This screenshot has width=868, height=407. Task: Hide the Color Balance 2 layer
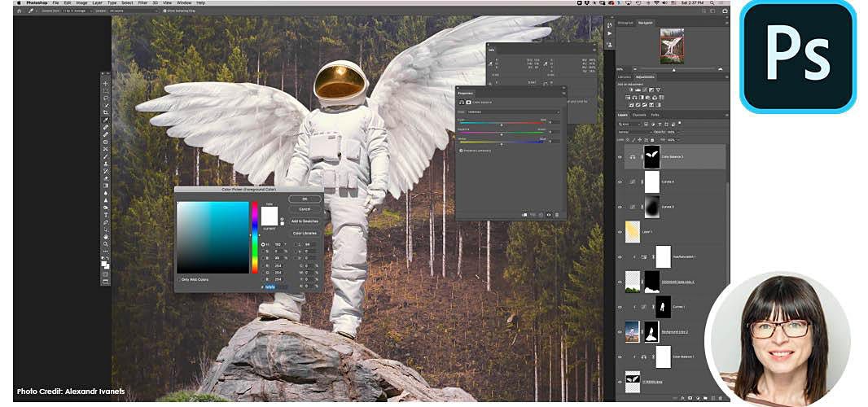(x=620, y=157)
